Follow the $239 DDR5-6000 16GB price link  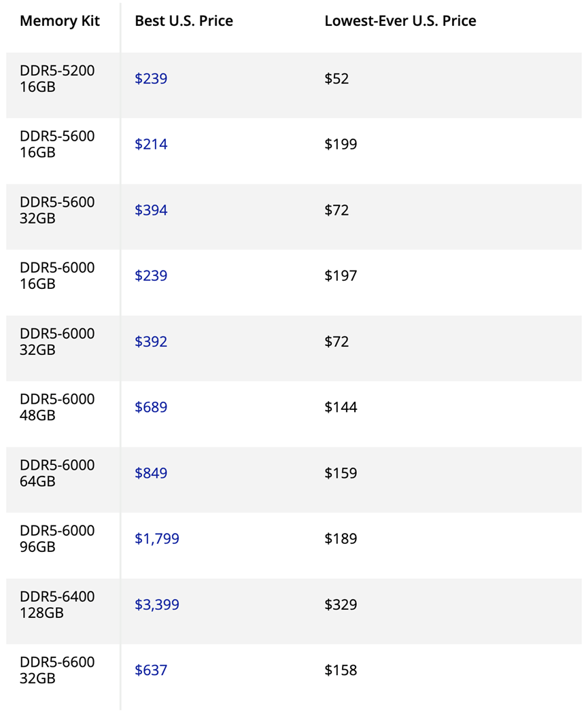tap(151, 275)
